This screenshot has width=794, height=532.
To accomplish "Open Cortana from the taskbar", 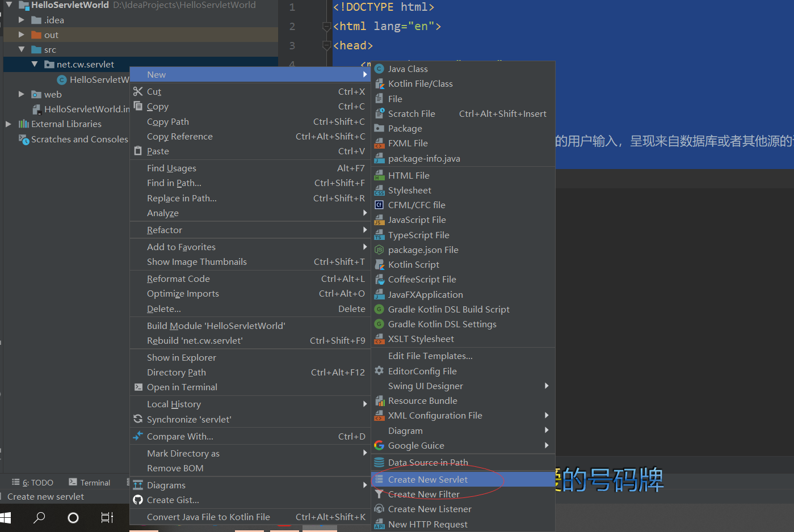I will click(x=73, y=517).
